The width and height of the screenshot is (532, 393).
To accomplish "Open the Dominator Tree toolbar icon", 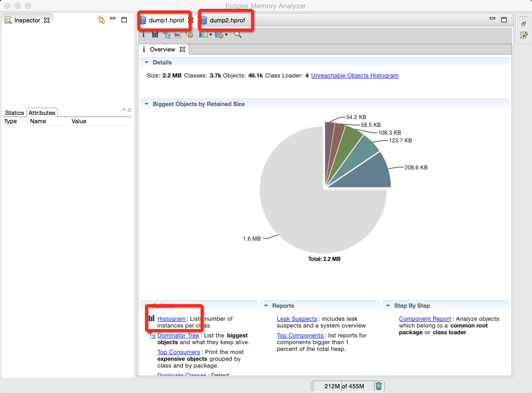I will coord(167,35).
